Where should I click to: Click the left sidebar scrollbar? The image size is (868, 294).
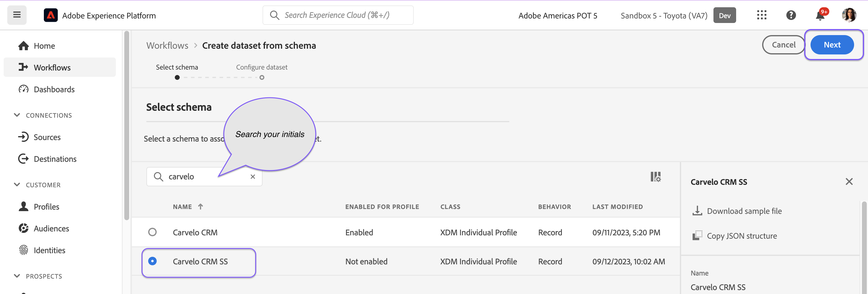(127, 126)
